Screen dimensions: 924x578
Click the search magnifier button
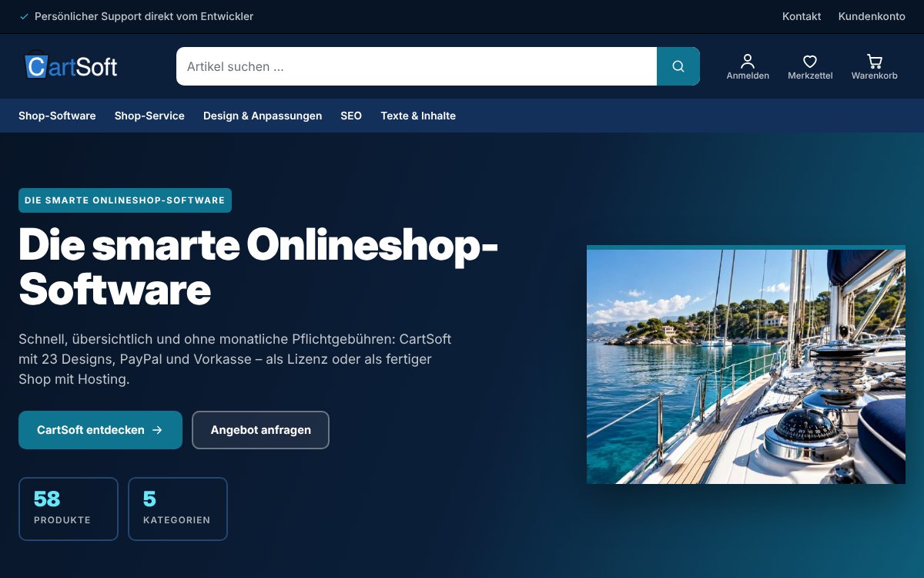pos(678,66)
